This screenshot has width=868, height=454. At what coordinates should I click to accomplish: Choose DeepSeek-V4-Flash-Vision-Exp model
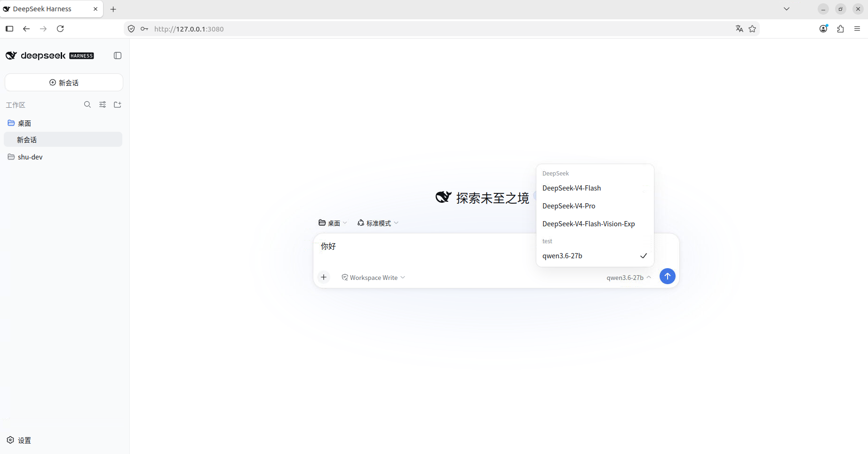pos(595,224)
